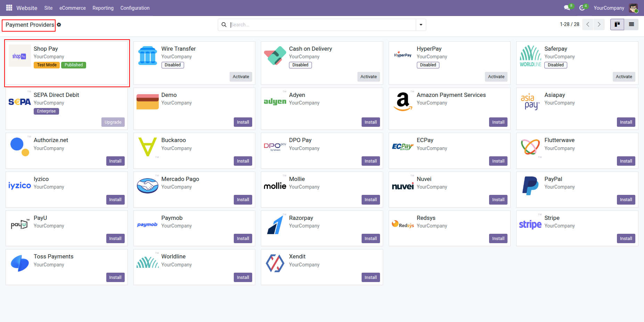644x322 pixels.
Task: Install the Stripe provider
Action: (626, 239)
